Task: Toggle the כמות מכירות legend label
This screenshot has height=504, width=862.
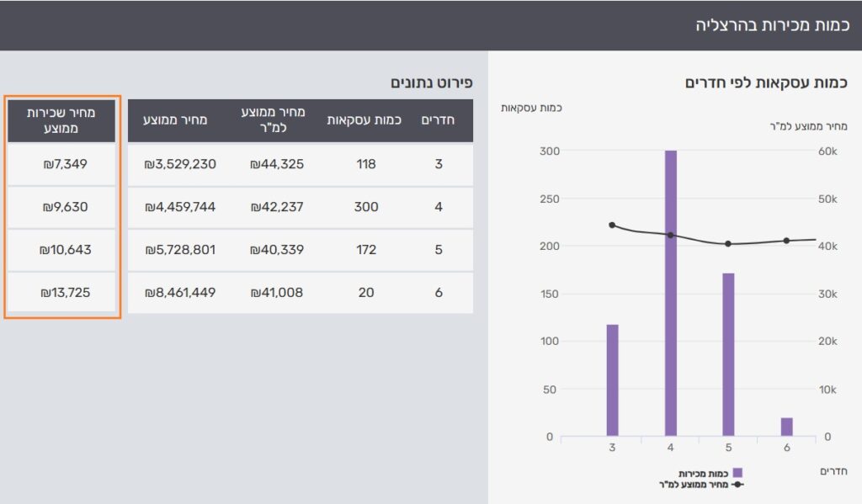Action: 705,474
